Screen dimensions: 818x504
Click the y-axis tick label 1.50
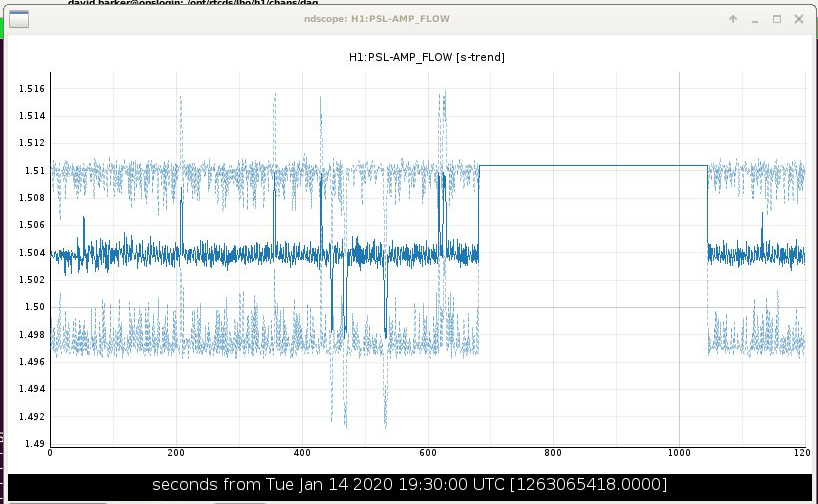click(35, 307)
